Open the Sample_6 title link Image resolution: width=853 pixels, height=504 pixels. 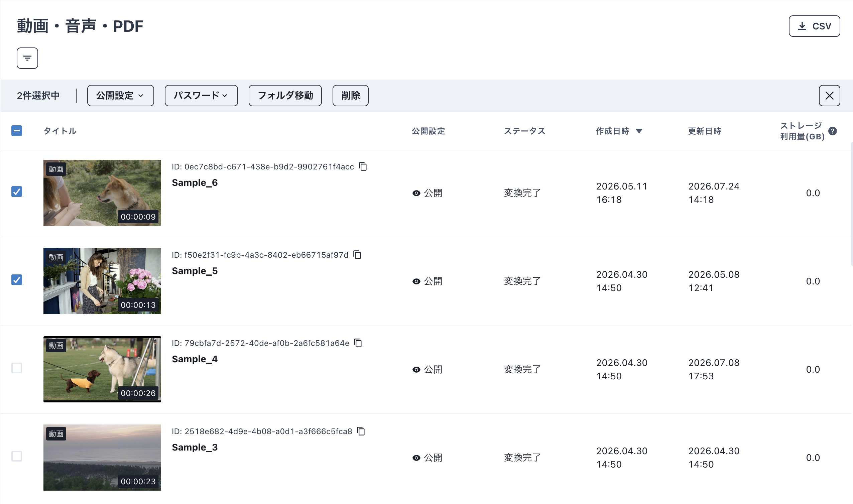coord(195,183)
